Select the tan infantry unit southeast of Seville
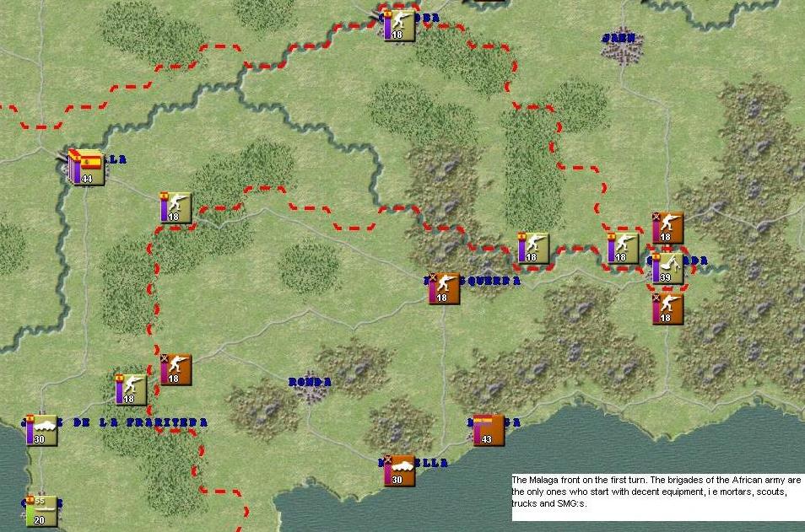The image size is (805, 532). [x=176, y=207]
